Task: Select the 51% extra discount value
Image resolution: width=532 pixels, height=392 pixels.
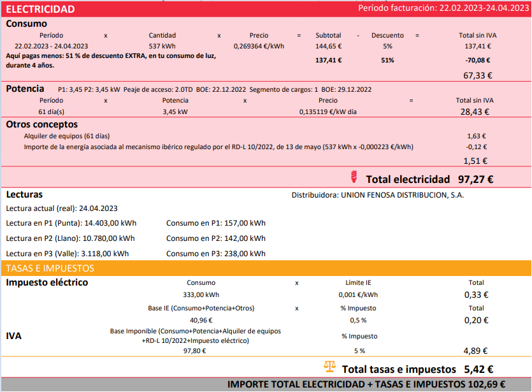Action: click(387, 61)
